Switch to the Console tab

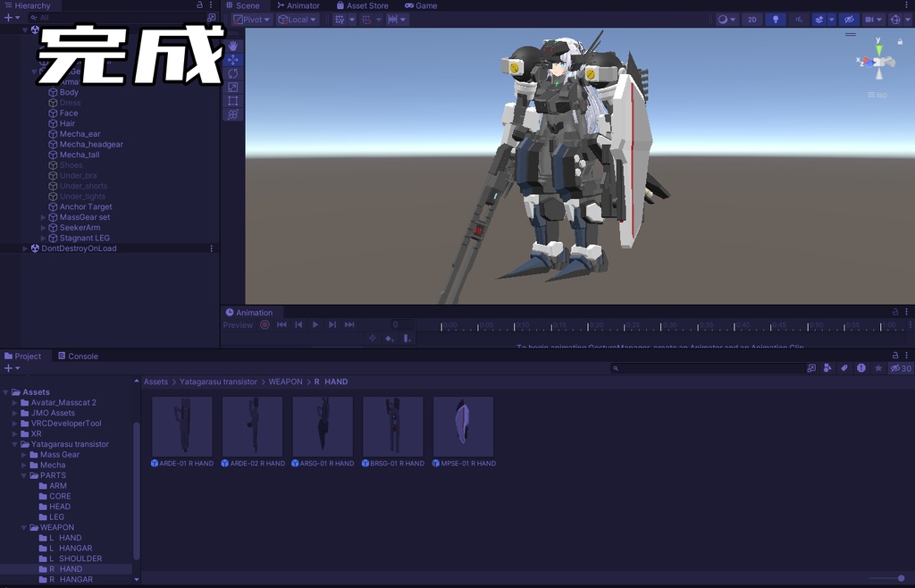(78, 356)
